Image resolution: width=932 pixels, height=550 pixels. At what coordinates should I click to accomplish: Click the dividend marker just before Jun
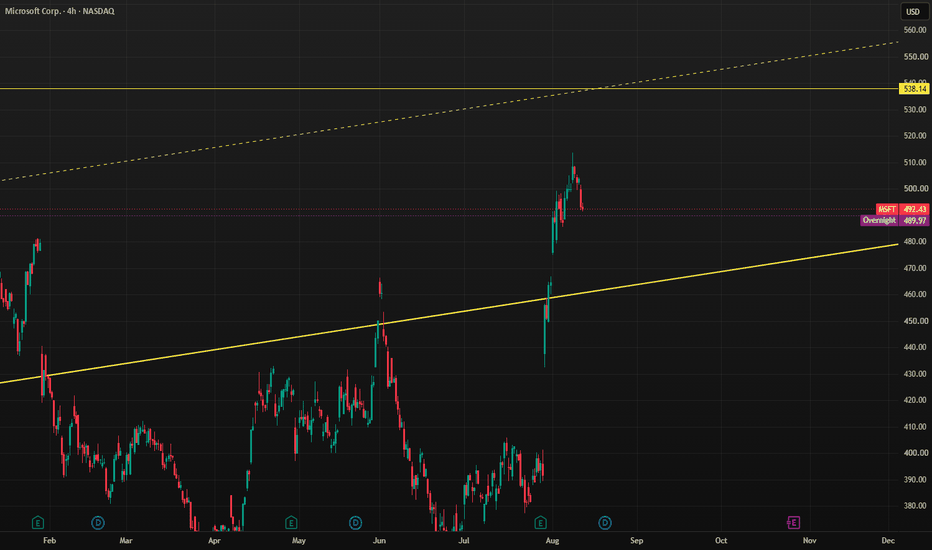coord(355,523)
